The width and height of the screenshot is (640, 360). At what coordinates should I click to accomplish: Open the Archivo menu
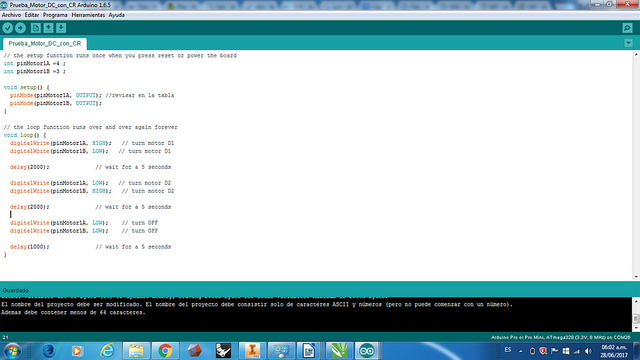[x=11, y=15]
